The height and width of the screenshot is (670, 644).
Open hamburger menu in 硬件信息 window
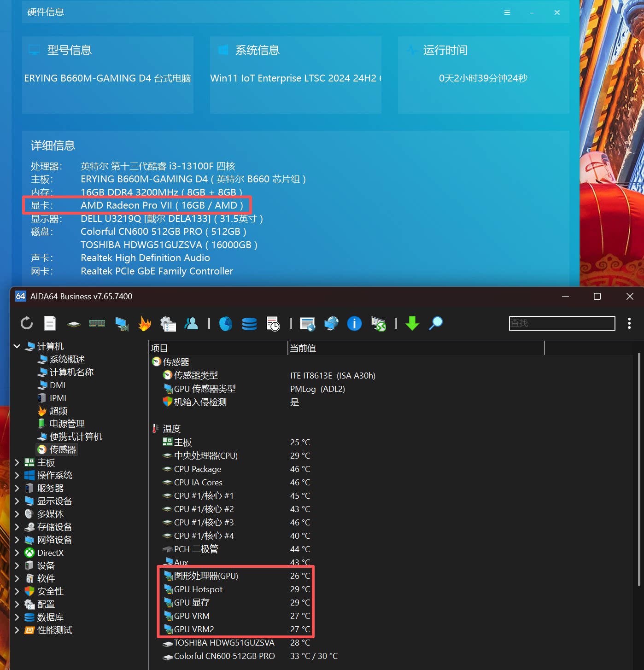click(x=507, y=13)
